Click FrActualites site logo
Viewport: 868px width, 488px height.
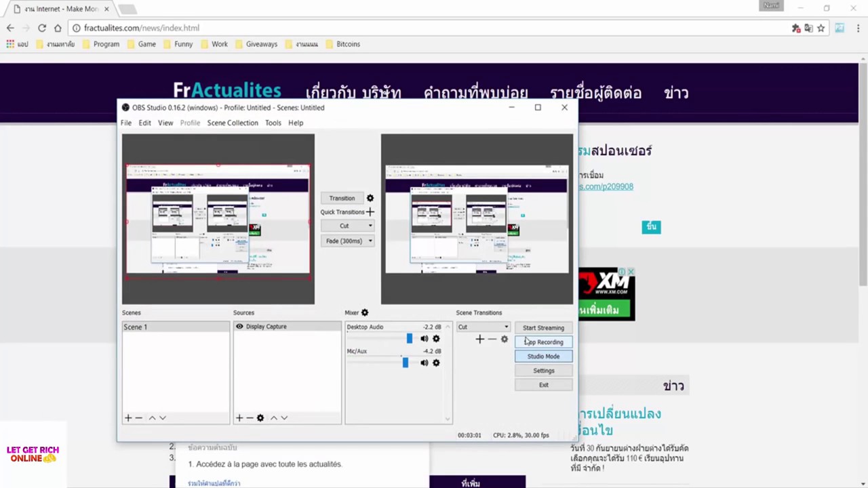(x=227, y=90)
